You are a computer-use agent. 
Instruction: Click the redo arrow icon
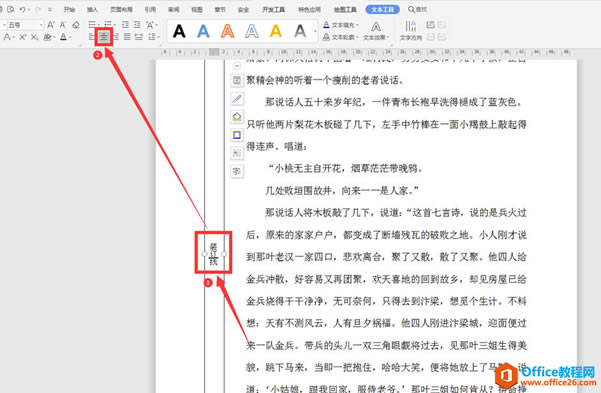[x=38, y=9]
